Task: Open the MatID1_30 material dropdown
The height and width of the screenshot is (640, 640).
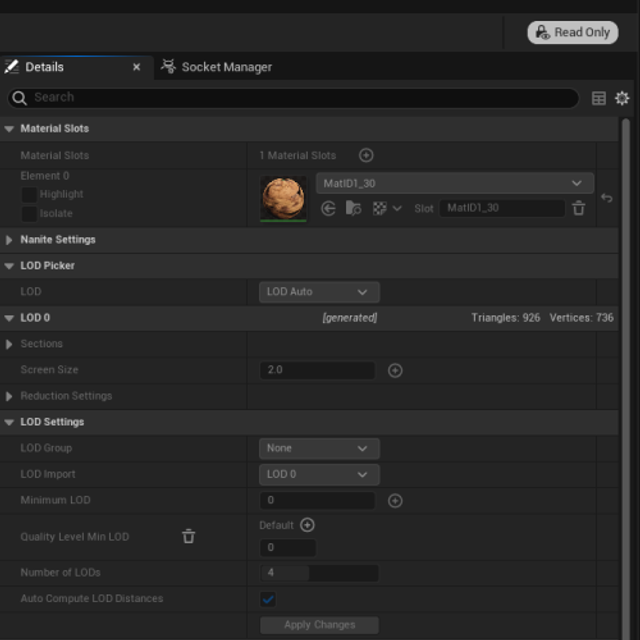Action: (455, 183)
